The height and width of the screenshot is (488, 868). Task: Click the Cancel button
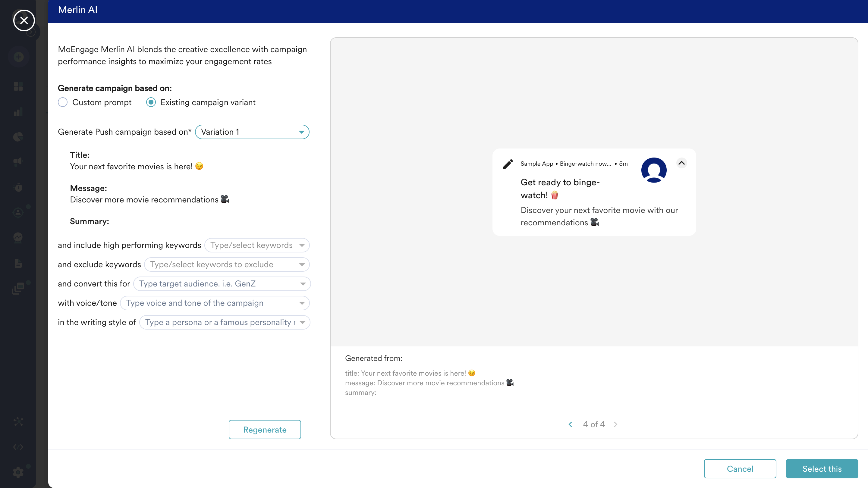pos(740,468)
